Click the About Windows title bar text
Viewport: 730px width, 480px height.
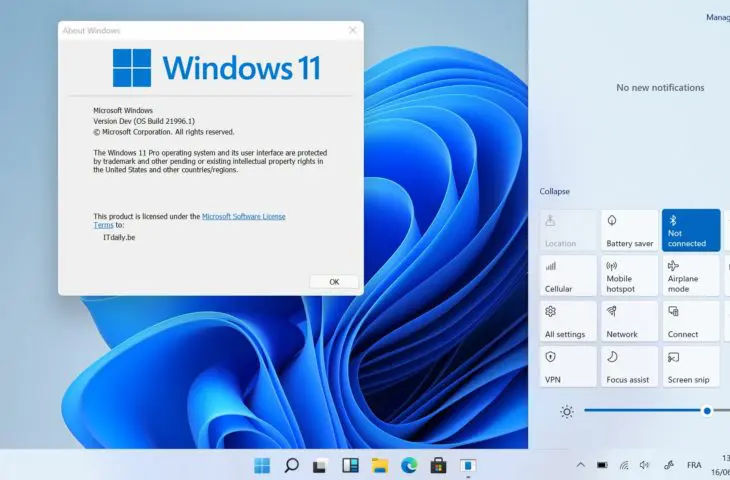pyautogui.click(x=91, y=31)
